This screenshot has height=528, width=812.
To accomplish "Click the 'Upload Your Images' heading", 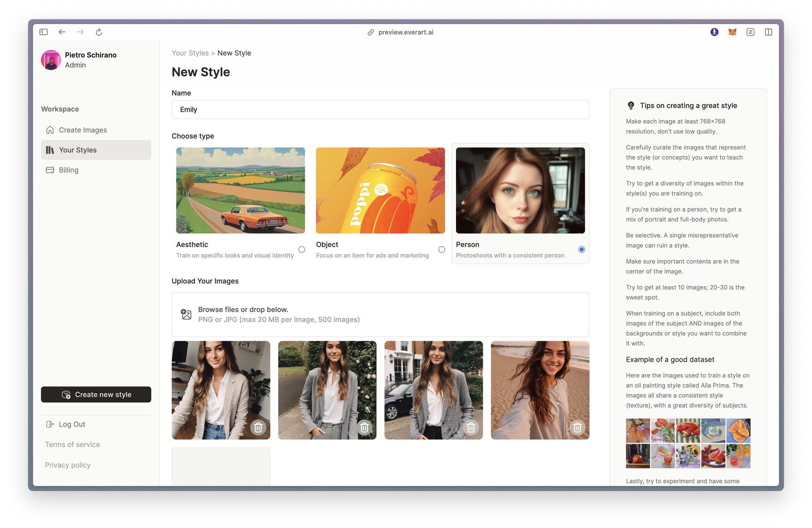I will 205,281.
